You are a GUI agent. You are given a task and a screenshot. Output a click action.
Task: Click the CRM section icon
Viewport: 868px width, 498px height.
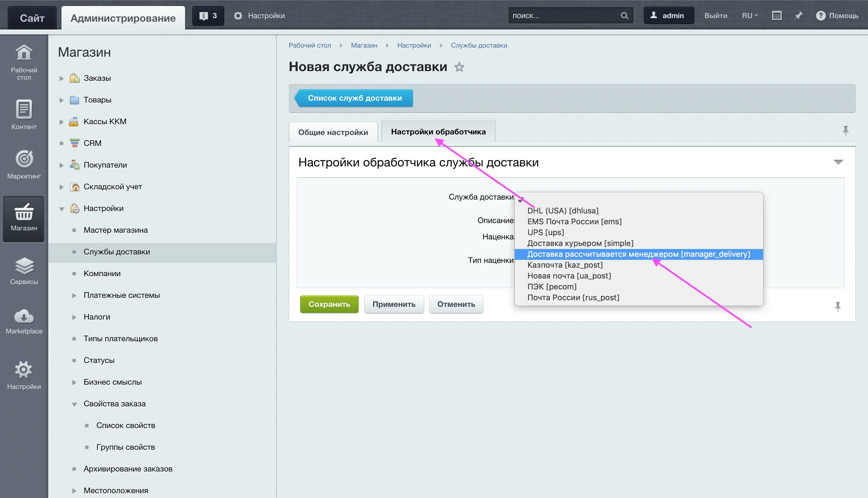click(x=74, y=143)
